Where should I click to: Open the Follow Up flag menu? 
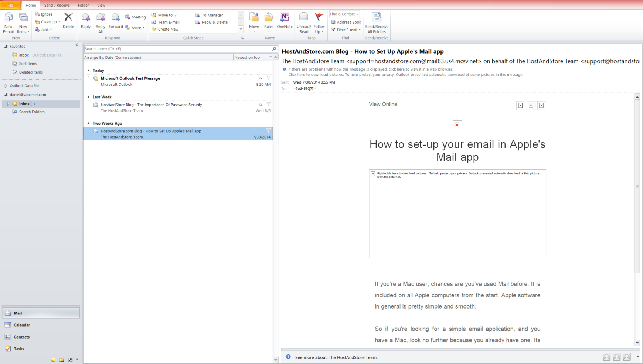319,23
